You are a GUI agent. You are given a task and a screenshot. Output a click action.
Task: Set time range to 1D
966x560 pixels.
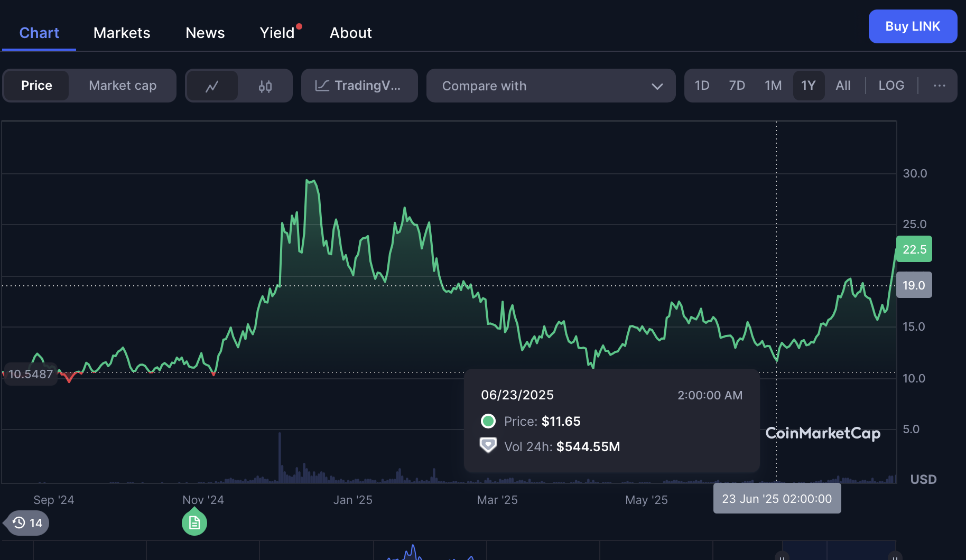pos(702,86)
